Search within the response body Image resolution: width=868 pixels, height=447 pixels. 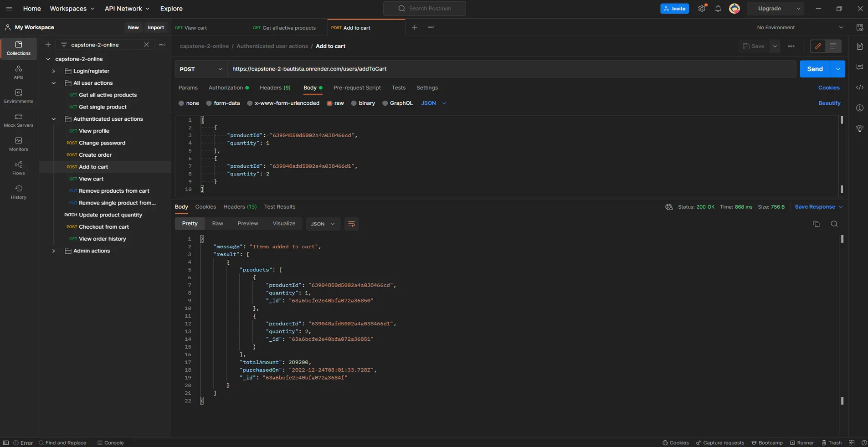(834, 224)
